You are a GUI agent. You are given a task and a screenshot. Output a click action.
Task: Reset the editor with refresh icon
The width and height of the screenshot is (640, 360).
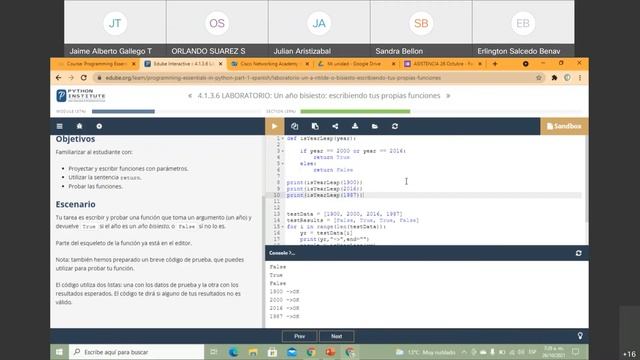pos(395,126)
